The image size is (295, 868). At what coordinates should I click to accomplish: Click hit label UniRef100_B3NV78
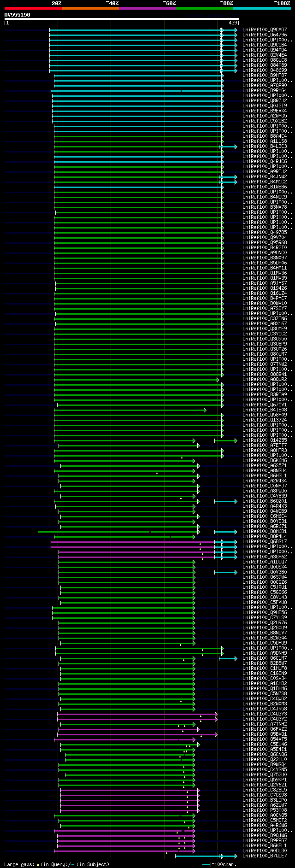(265, 207)
